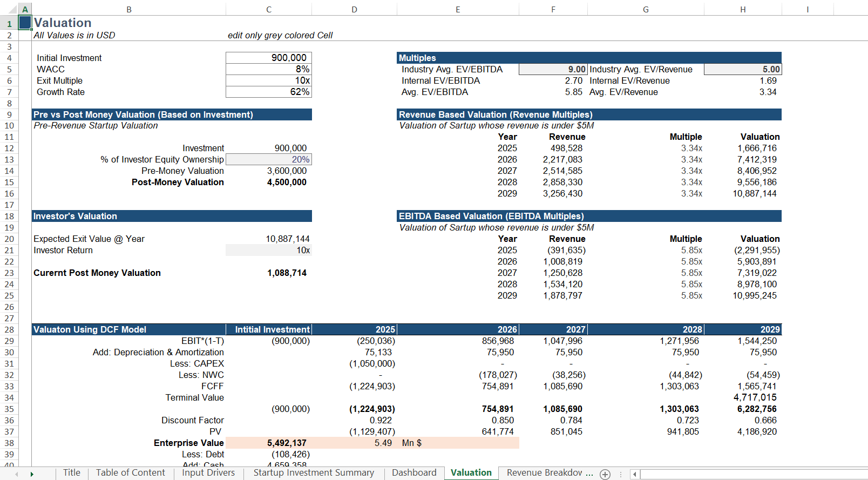Viewport: 868px width, 480px height.
Task: Go to the Input Drivers sheet
Action: coord(208,473)
